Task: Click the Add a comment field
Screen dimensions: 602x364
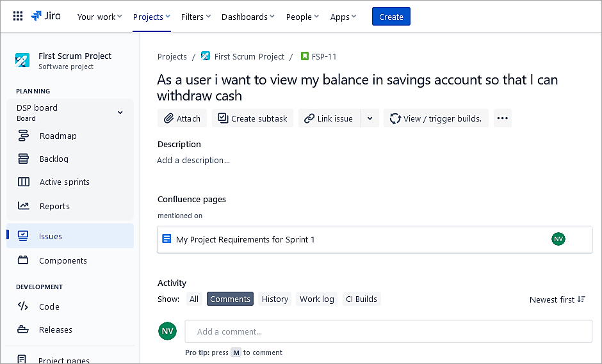Action: tap(388, 331)
